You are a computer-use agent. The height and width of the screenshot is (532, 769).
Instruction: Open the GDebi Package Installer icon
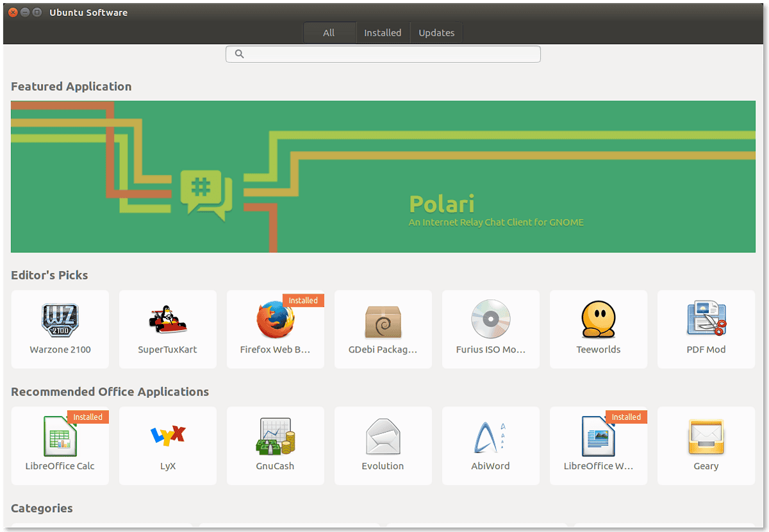pyautogui.click(x=383, y=320)
